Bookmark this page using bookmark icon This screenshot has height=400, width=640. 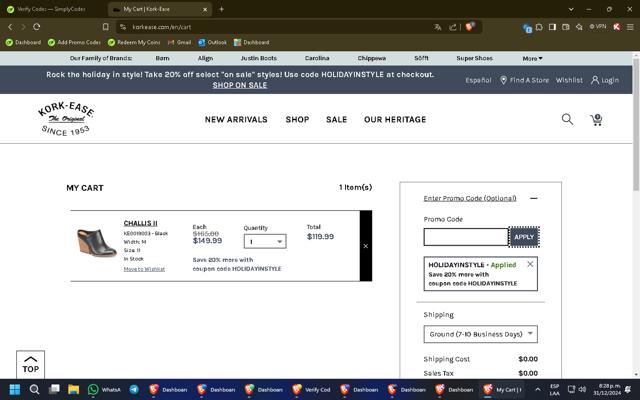(106, 27)
